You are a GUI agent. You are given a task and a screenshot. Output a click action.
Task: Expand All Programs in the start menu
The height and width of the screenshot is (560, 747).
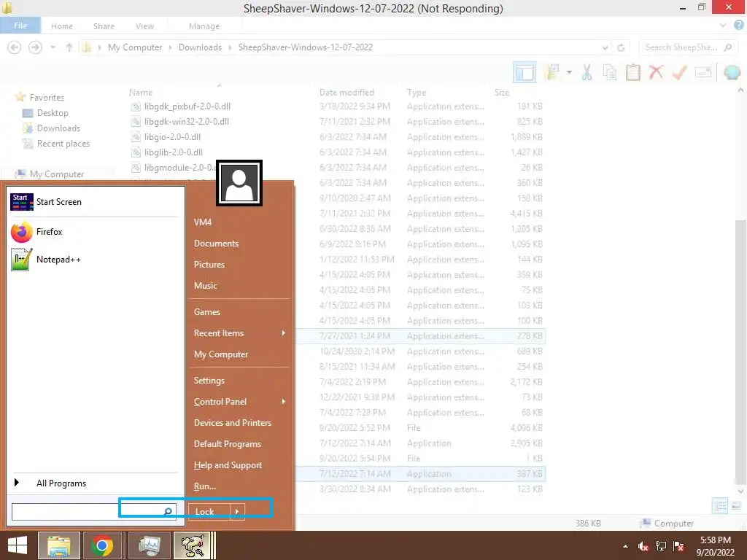[61, 483]
